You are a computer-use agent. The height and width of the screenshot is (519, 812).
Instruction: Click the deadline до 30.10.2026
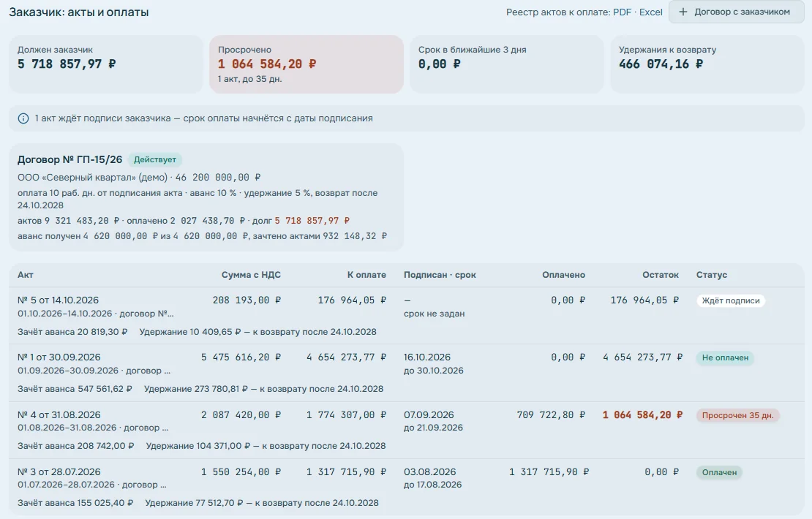434,371
